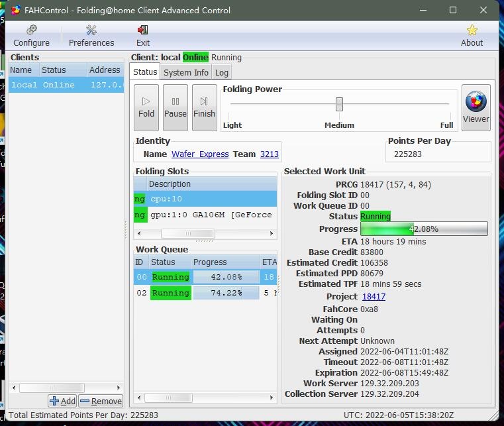Image resolution: width=504 pixels, height=426 pixels.
Task: Select work queue row 00
Action: click(206, 277)
